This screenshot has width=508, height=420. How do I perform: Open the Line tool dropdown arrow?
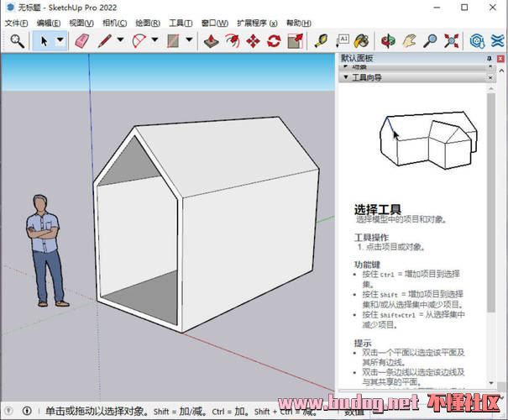(x=120, y=40)
